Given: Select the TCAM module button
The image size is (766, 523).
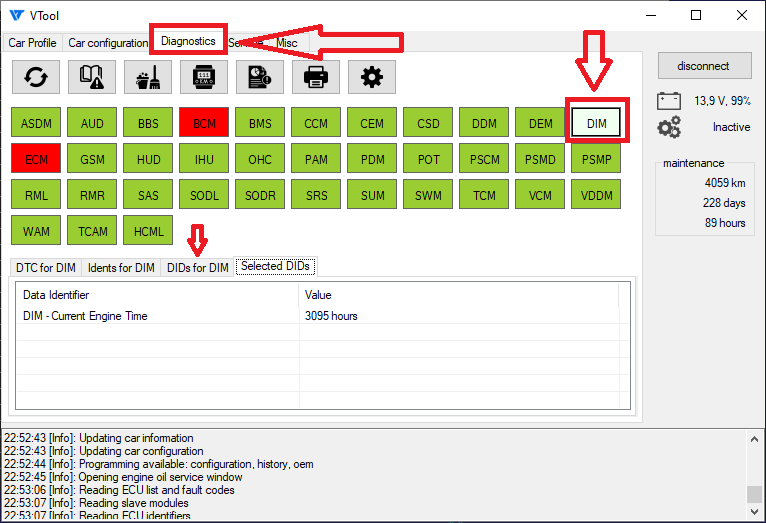Looking at the screenshot, I should (x=92, y=231).
